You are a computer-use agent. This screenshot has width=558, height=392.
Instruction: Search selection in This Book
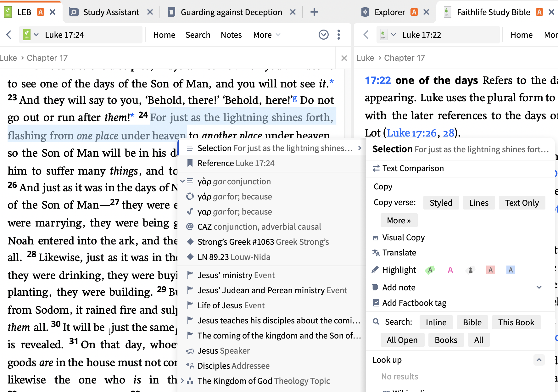point(516,322)
